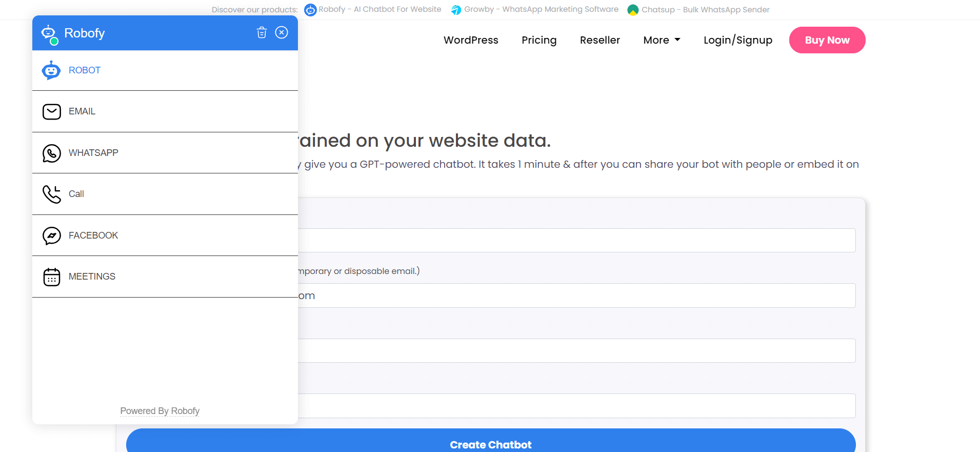
Task: Close the Robofy chat widget
Action: (282, 32)
